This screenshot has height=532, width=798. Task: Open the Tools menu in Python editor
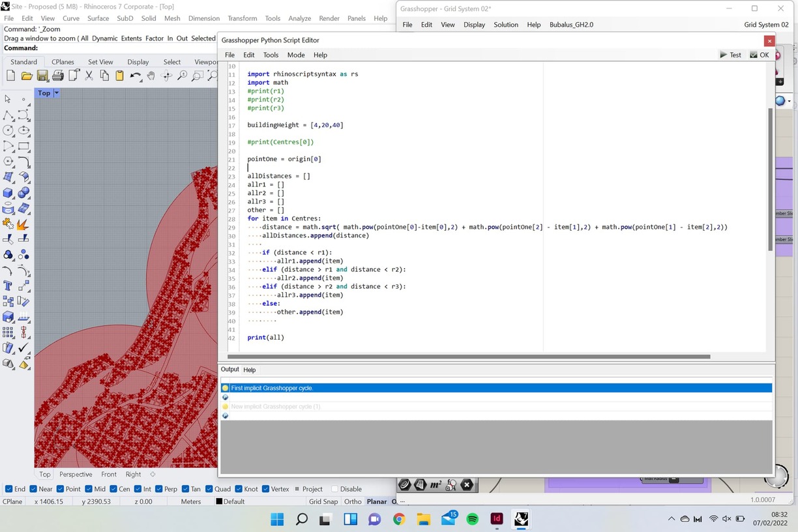coord(271,55)
